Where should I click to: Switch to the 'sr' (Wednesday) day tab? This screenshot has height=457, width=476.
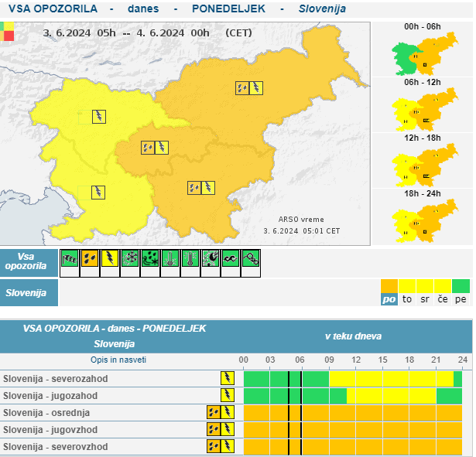coord(425,298)
